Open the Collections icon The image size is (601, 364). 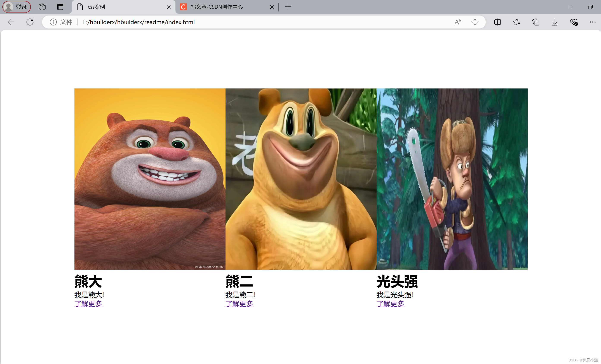[x=536, y=22]
